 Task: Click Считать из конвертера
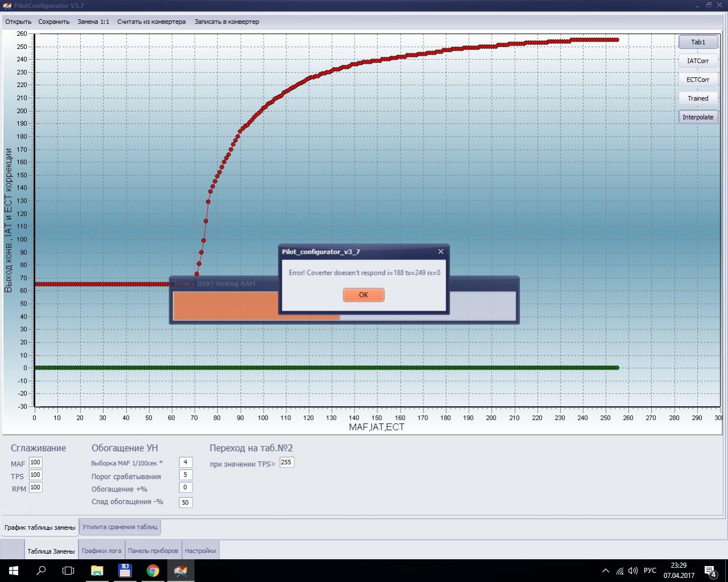click(x=151, y=22)
